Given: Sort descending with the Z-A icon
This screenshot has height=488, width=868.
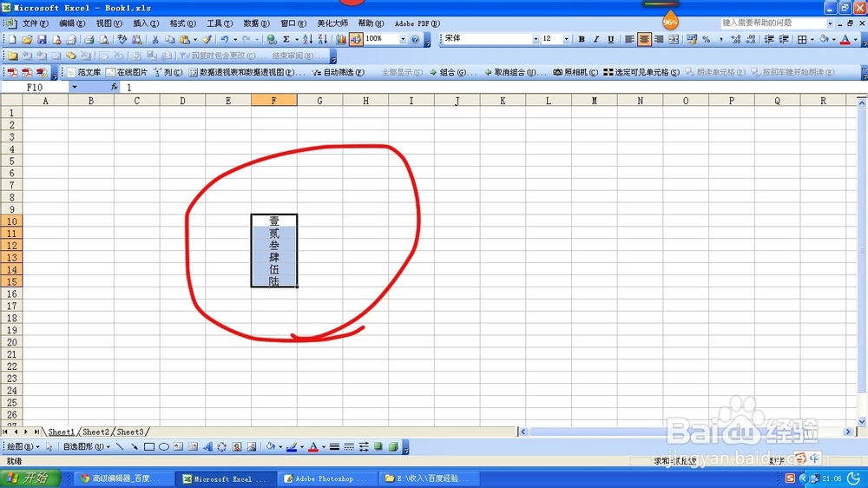Looking at the screenshot, I should 322,39.
